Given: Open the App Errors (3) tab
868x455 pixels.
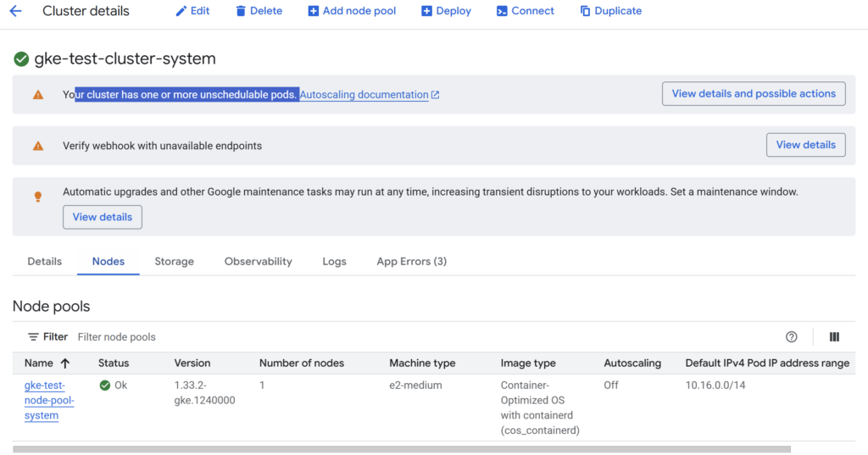Looking at the screenshot, I should pos(411,261).
